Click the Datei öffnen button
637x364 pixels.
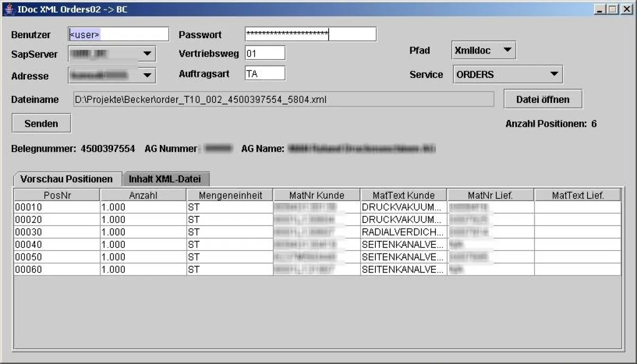click(543, 99)
